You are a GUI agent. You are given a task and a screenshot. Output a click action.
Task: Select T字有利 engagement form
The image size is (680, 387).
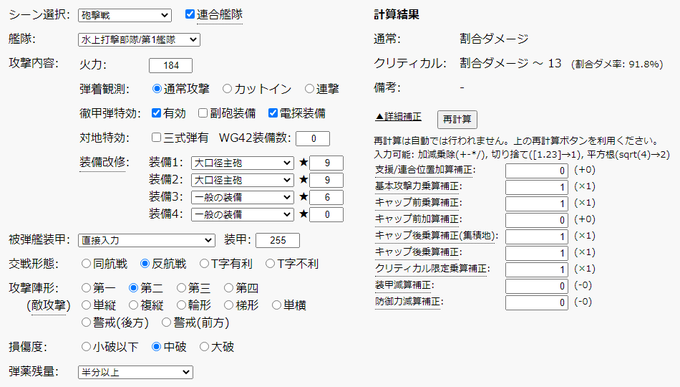tap(204, 263)
